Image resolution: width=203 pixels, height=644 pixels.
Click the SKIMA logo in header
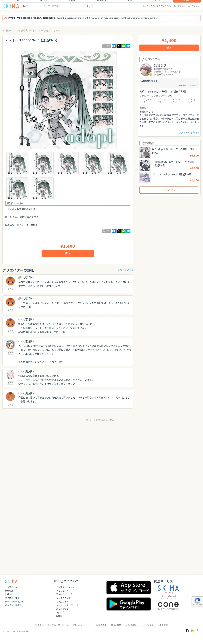11,6
